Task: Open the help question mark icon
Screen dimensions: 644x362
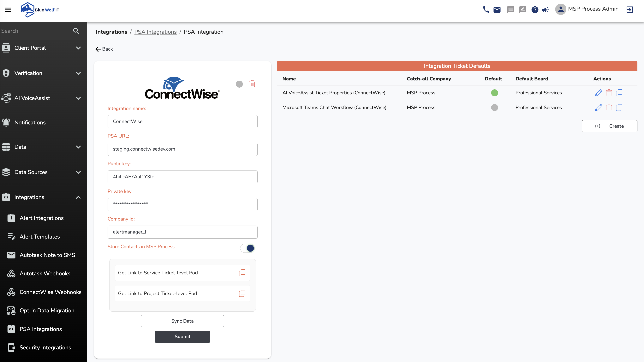Action: pyautogui.click(x=534, y=9)
